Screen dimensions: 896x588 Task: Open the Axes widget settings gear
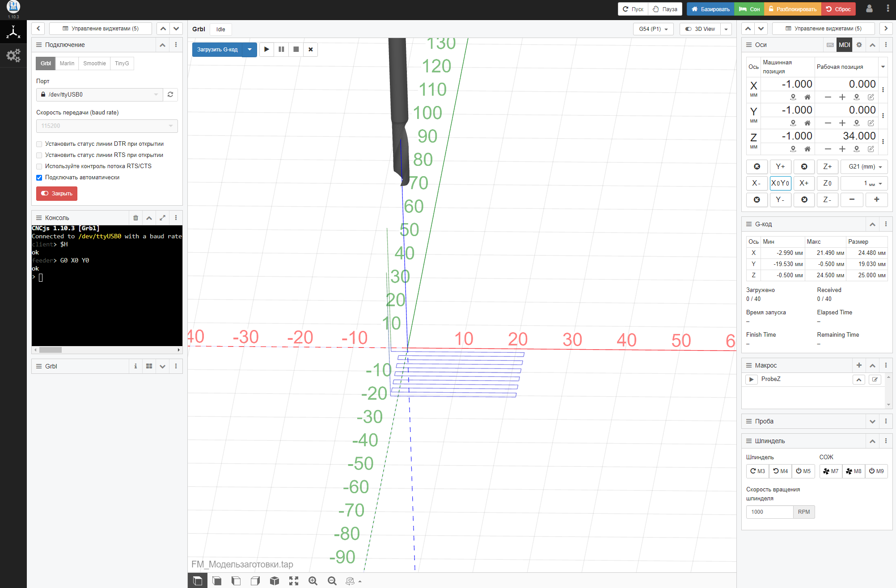click(859, 45)
